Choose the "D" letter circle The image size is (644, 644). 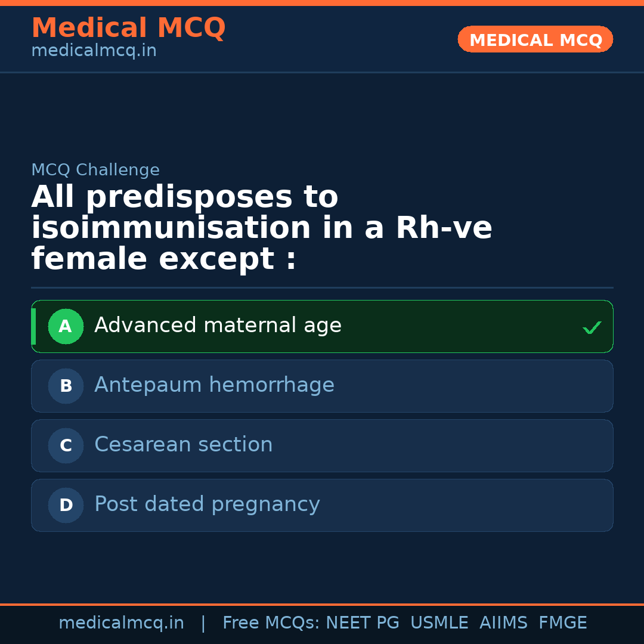point(66,505)
